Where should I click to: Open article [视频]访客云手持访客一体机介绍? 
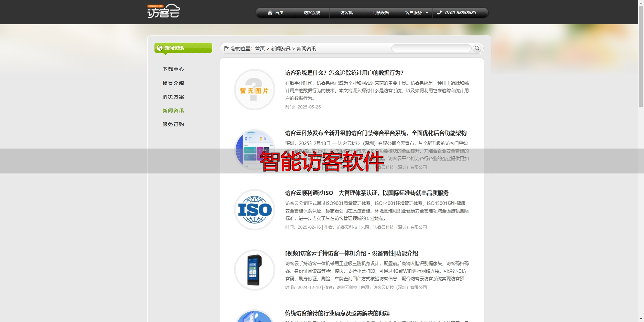[352, 253]
